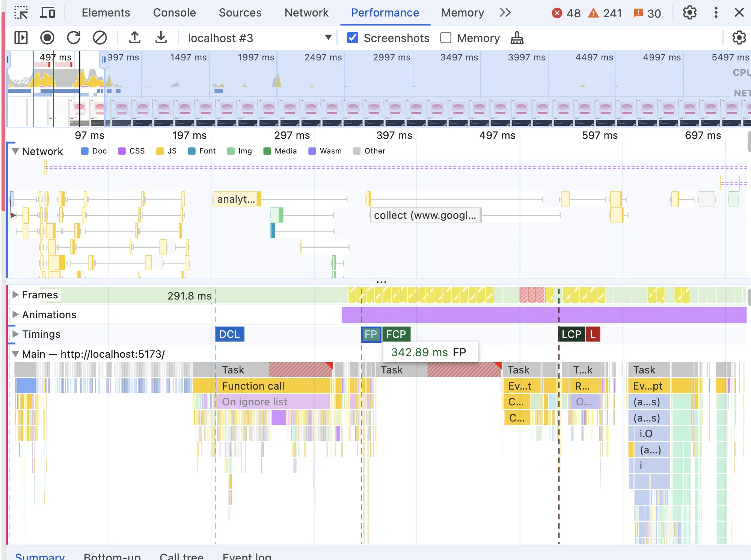751x560 pixels.
Task: Switch to the Network tab
Action: tap(306, 13)
